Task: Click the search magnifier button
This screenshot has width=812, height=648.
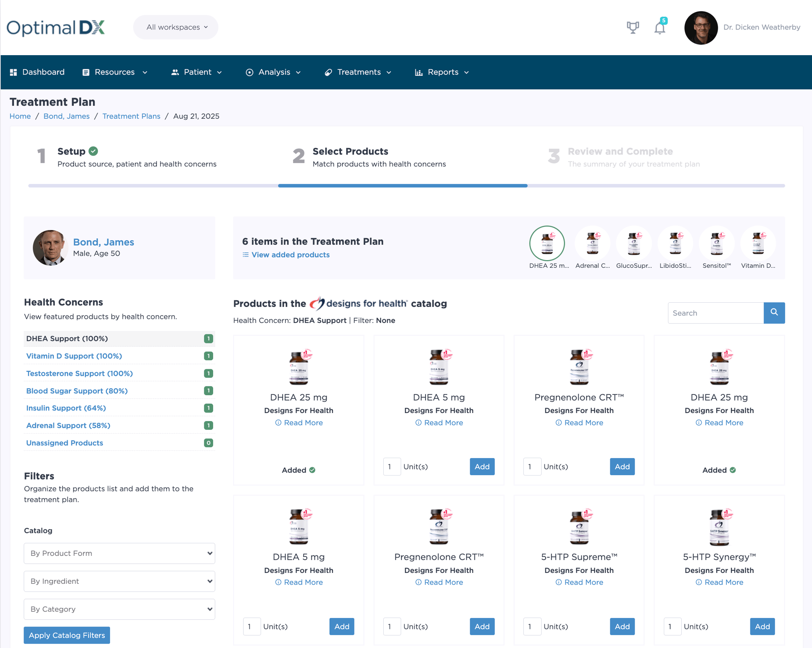Action: (x=774, y=313)
